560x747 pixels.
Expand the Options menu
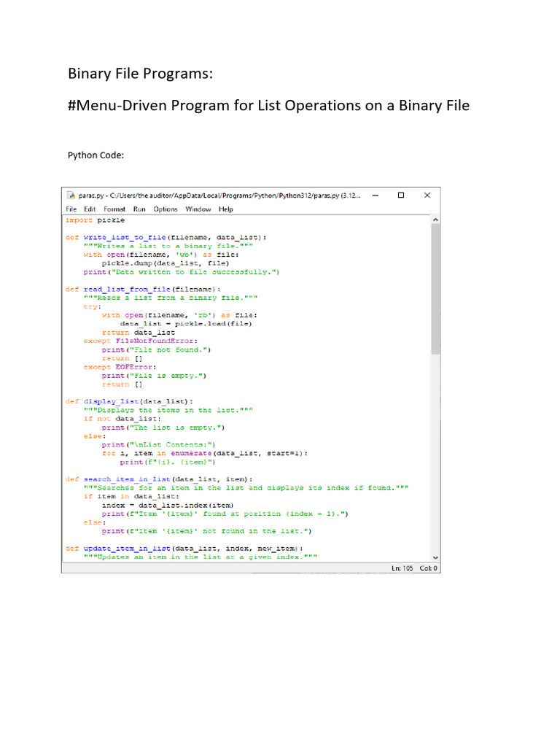166,209
